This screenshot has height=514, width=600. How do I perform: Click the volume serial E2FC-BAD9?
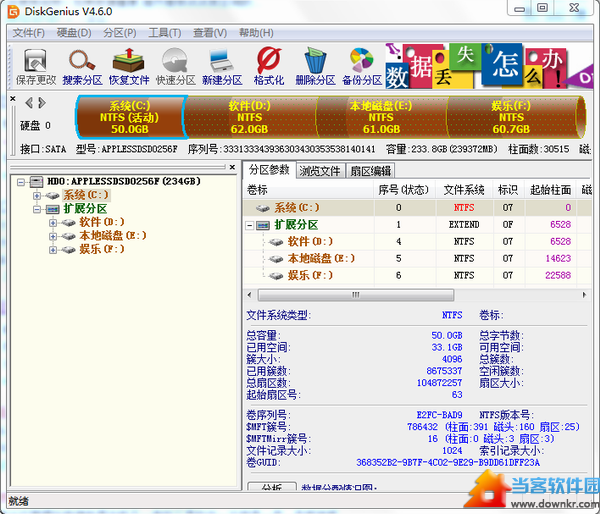pyautogui.click(x=439, y=415)
